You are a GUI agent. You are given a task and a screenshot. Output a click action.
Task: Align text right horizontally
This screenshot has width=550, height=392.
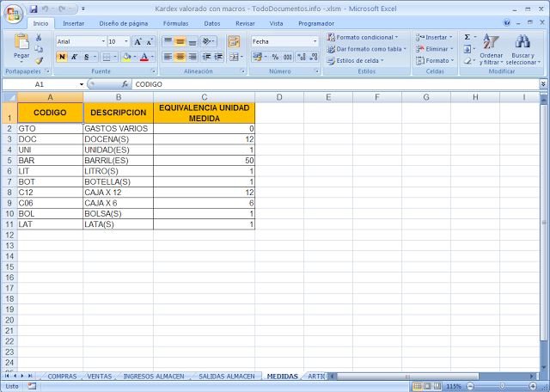click(x=192, y=57)
